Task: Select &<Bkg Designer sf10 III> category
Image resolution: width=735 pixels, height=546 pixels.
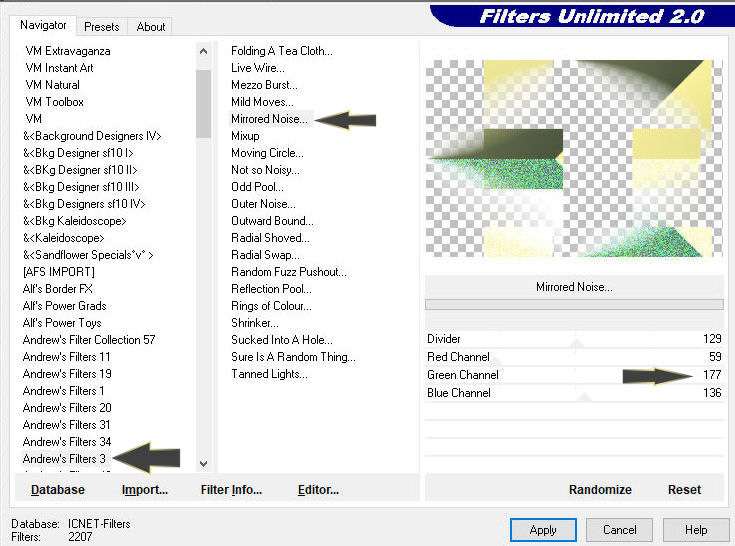Action: click(81, 187)
